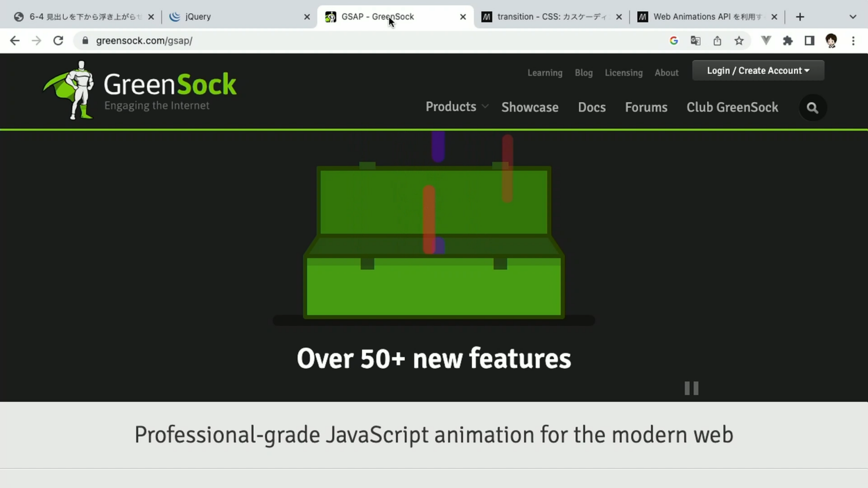The height and width of the screenshot is (488, 868).
Task: Click the GreenSock site search icon
Action: 812,108
